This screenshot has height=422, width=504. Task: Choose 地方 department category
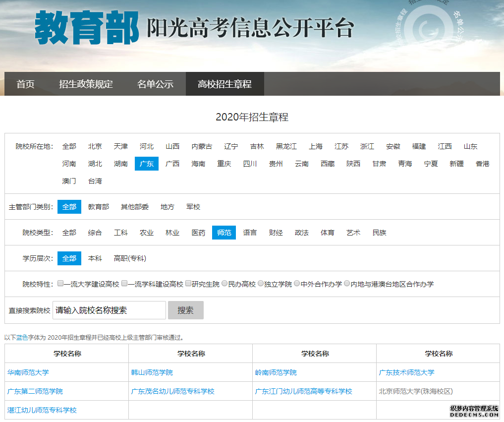(x=167, y=207)
